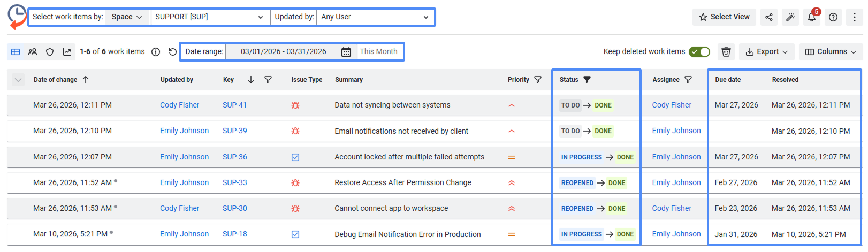
Task: Click Updated by column header
Action: pos(177,80)
